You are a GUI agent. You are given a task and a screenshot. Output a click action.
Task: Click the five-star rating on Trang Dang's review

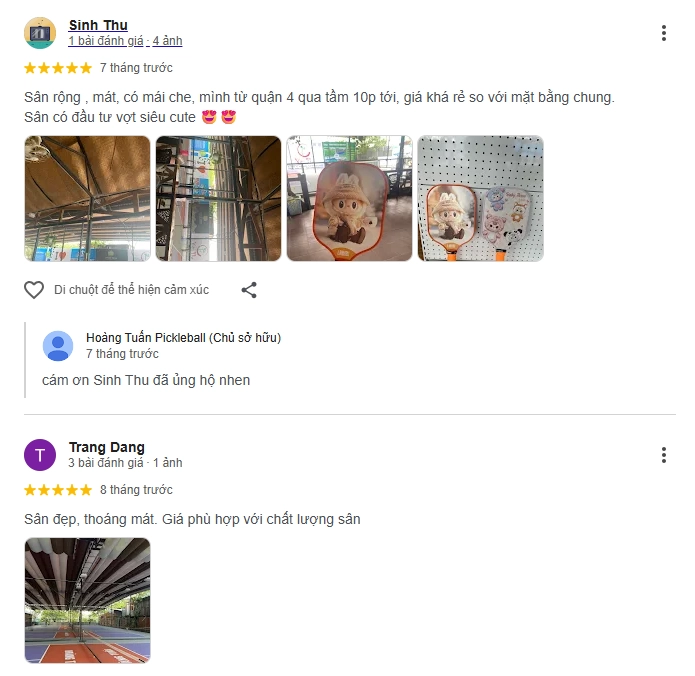[58, 490]
